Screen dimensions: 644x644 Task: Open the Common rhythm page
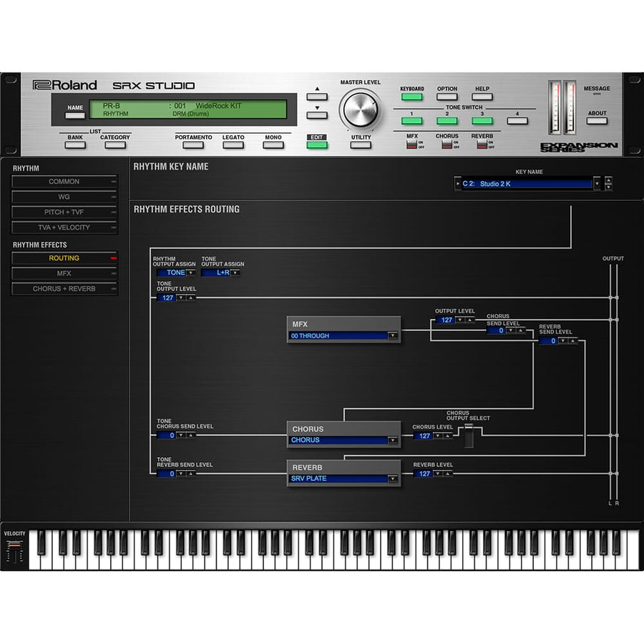pos(64,181)
